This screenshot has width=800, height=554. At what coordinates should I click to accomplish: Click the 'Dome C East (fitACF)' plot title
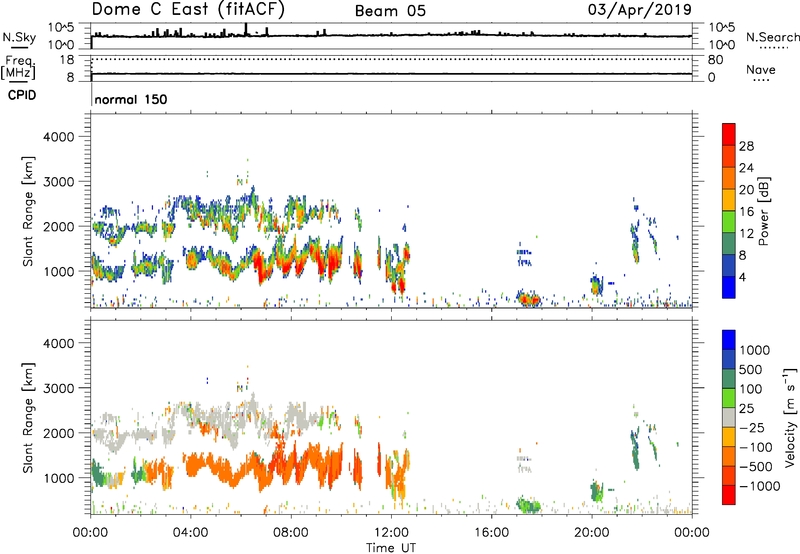tap(188, 9)
